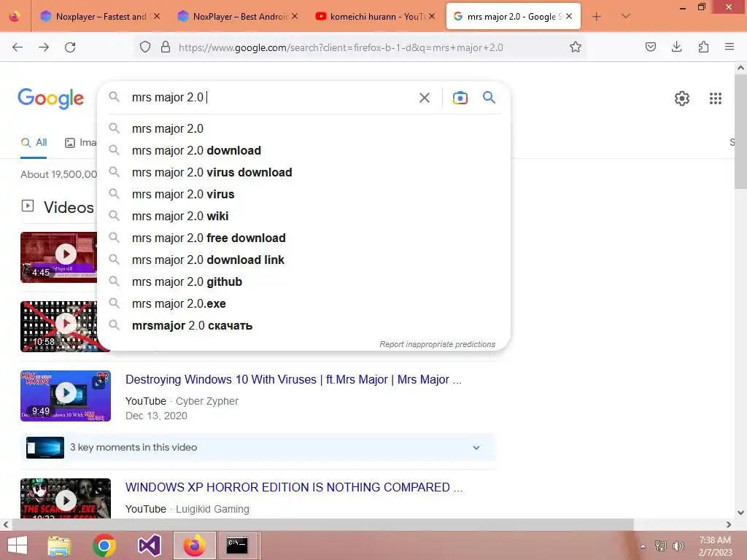Close the Noxplayer – Fastest tab
Image resolution: width=747 pixels, height=560 pixels.
coord(157,16)
